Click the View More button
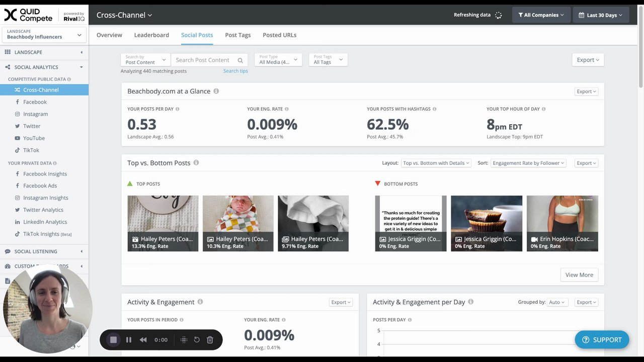644x362 pixels. 579,275
